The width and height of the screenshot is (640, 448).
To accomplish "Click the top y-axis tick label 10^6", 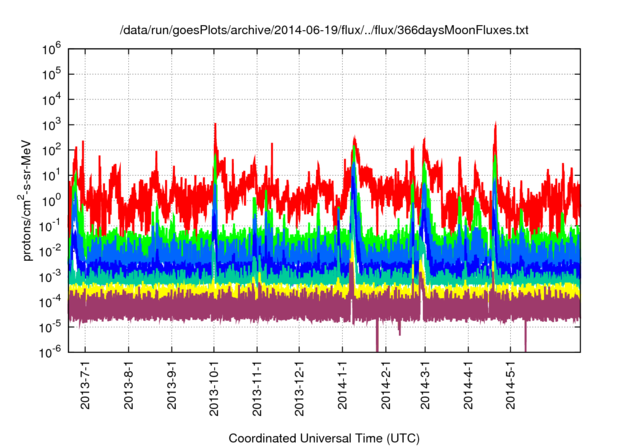I will coord(52,47).
